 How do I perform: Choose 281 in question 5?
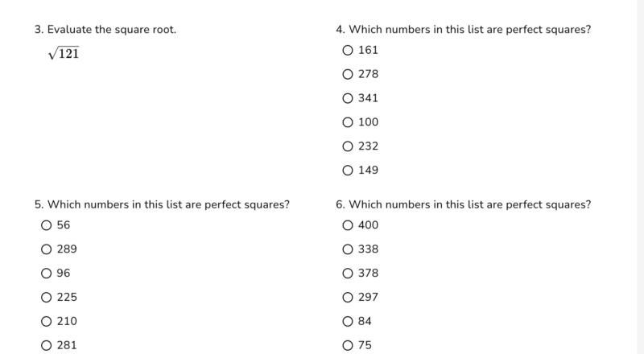(47, 346)
